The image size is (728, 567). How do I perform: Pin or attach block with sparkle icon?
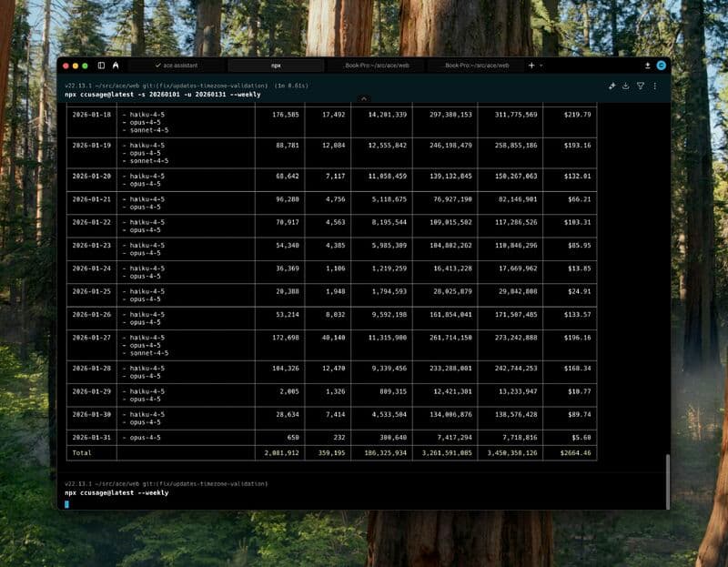612,86
